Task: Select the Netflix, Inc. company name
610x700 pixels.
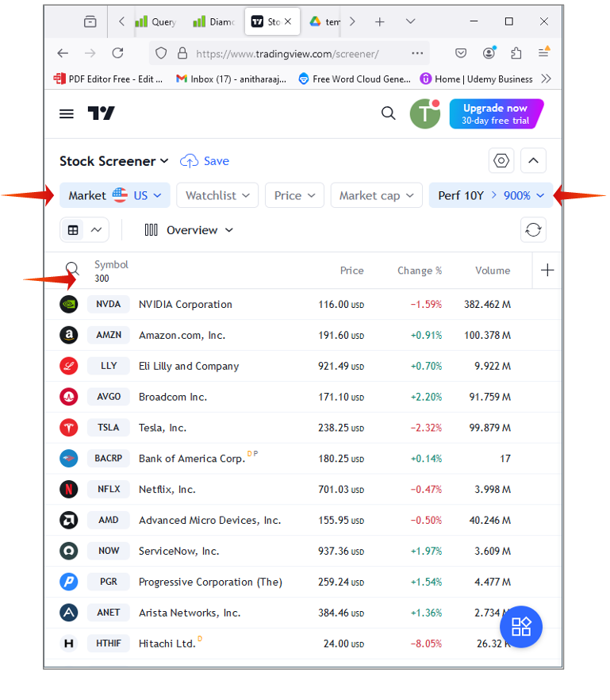Action: [167, 489]
